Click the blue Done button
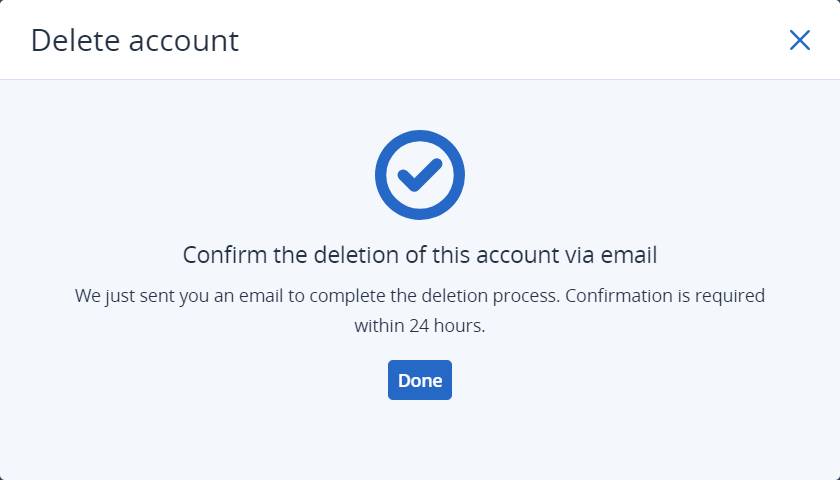 point(419,380)
